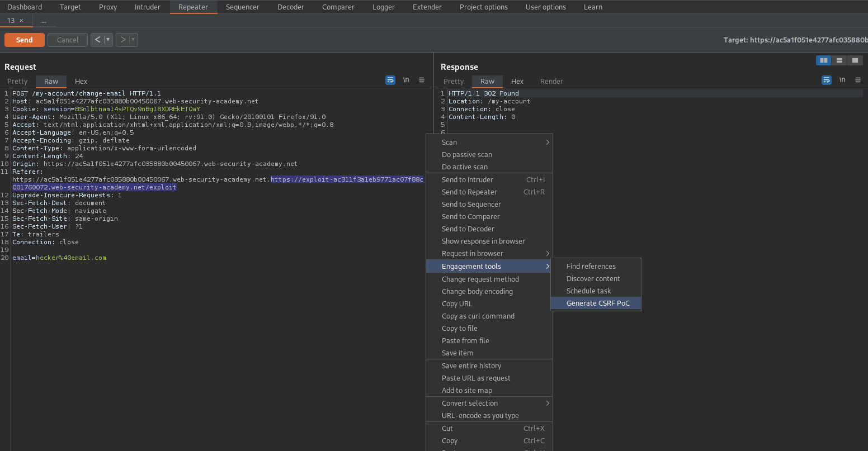The height and width of the screenshot is (451, 868).
Task: Select Do passive scan
Action: coord(489,155)
